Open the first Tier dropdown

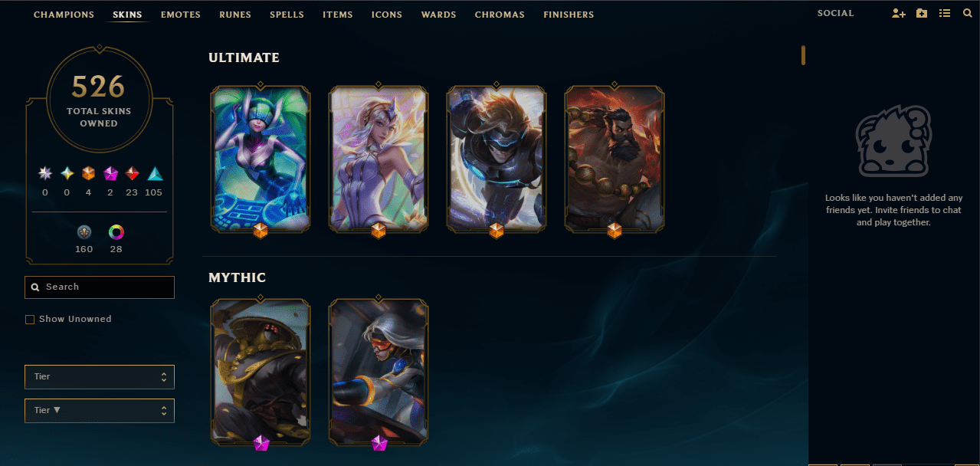coord(100,377)
